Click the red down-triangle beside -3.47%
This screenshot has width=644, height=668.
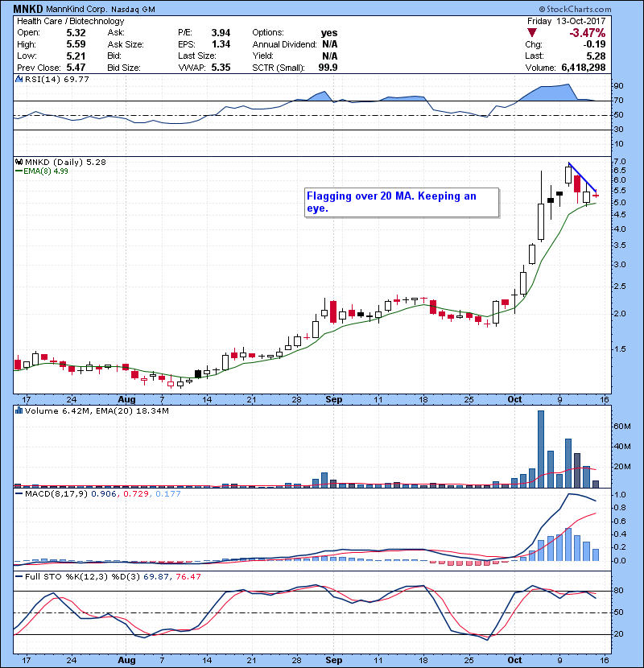(531, 33)
